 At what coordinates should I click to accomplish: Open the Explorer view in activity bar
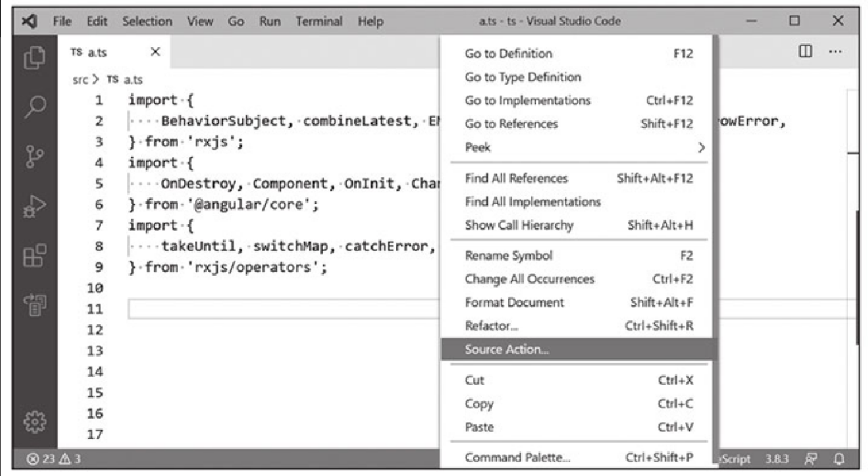[35, 58]
